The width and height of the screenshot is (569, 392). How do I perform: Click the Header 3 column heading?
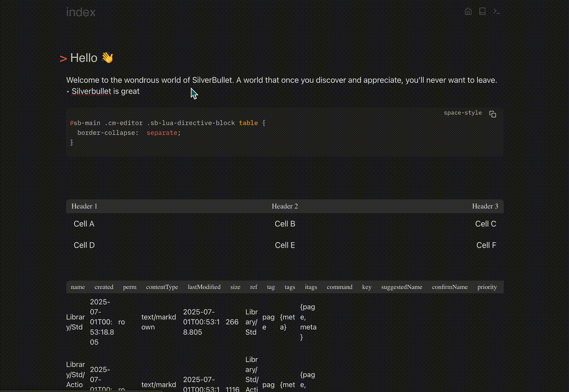pos(485,206)
